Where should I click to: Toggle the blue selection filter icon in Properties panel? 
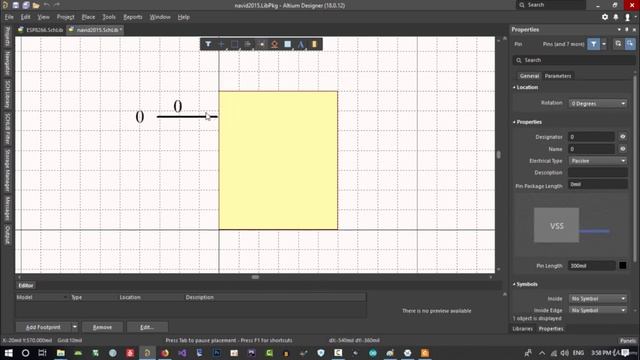pos(593,44)
